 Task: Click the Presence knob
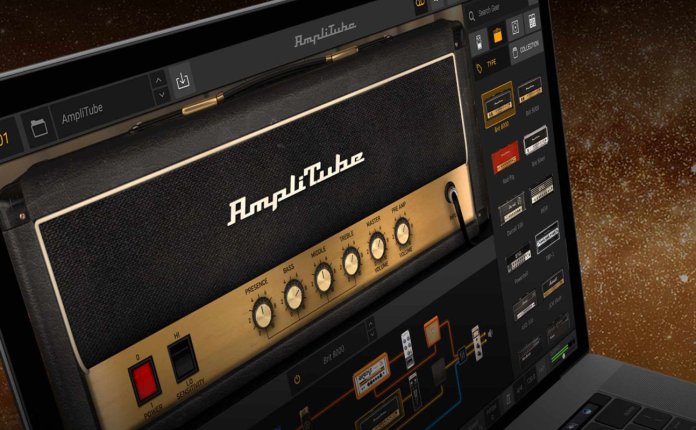tap(262, 315)
